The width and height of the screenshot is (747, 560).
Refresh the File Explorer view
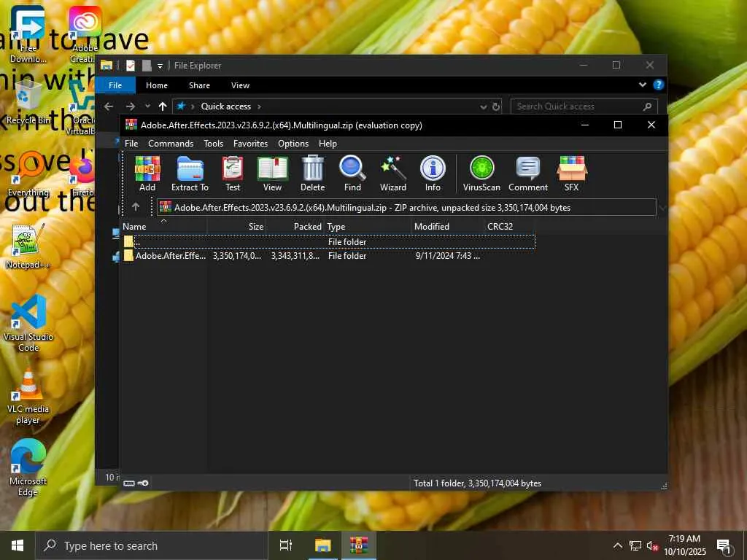496,106
